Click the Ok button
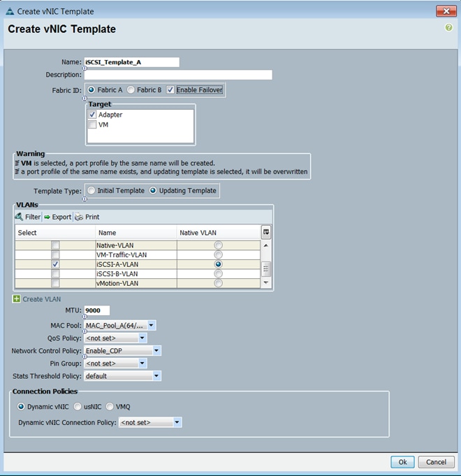 (x=402, y=462)
